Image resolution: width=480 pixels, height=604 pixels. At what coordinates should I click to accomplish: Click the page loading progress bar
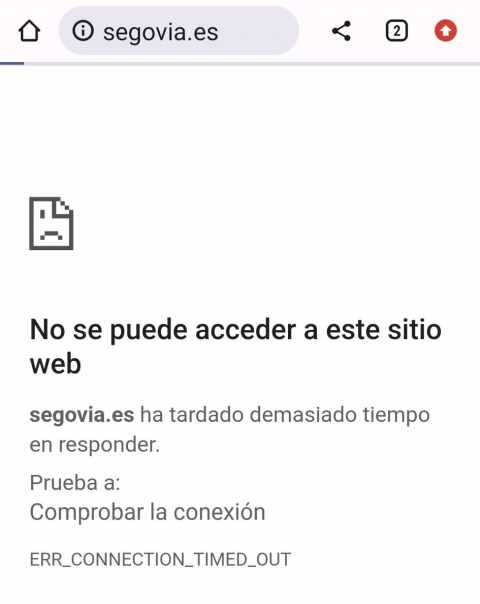[240, 64]
